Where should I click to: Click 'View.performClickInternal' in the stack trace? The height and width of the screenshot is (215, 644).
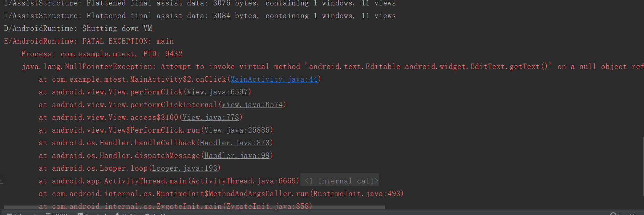[x=163, y=105]
